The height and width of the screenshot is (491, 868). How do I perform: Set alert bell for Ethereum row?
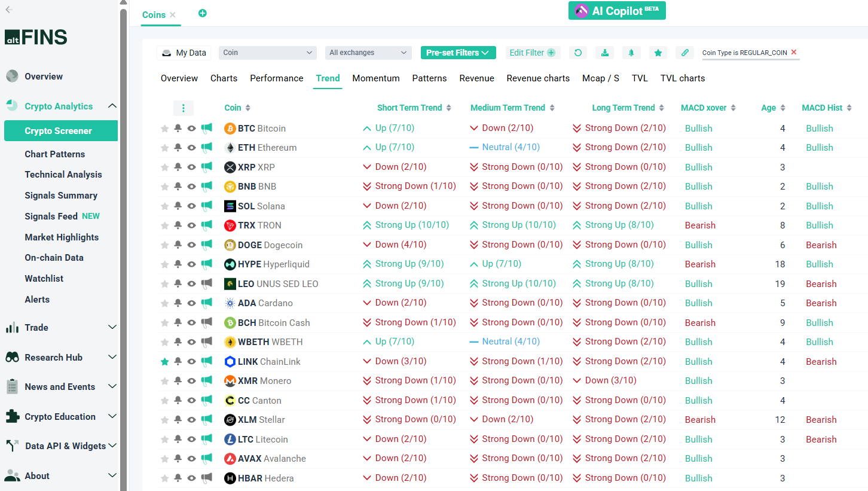178,148
